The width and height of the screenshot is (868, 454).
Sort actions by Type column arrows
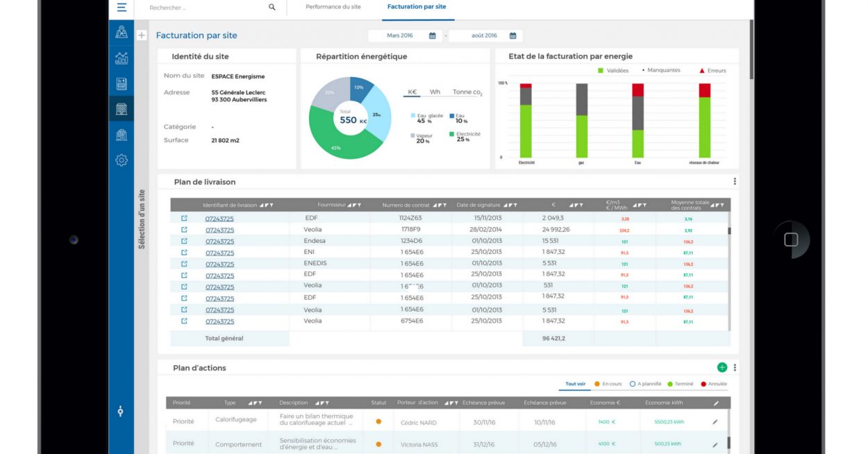(255, 403)
